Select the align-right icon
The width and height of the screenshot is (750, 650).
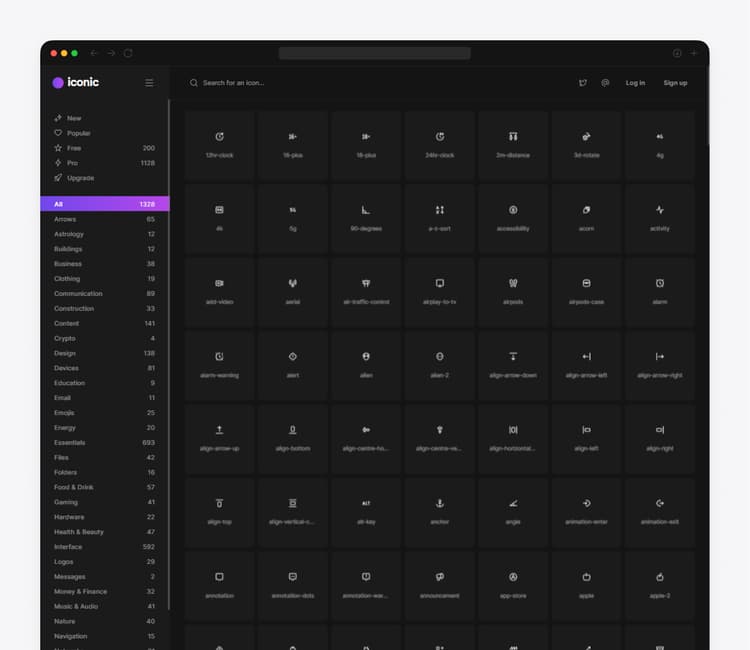click(660, 439)
